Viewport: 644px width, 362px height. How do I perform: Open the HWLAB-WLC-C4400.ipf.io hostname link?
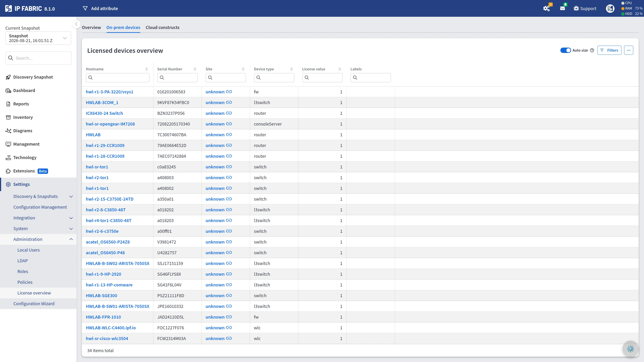[x=111, y=328]
